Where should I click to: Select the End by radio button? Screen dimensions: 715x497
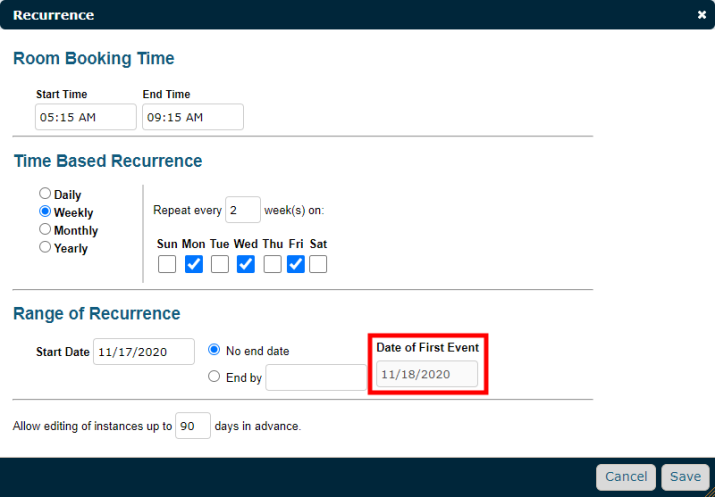[214, 376]
